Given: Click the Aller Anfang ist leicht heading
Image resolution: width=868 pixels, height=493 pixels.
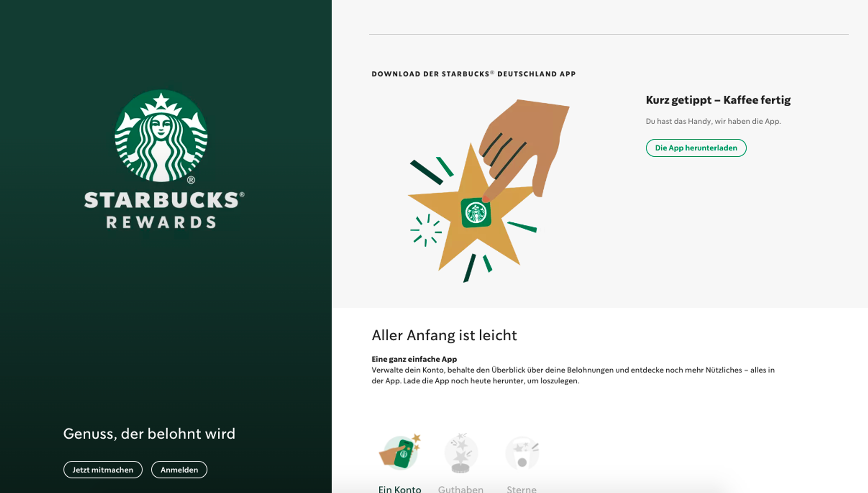Looking at the screenshot, I should point(444,335).
